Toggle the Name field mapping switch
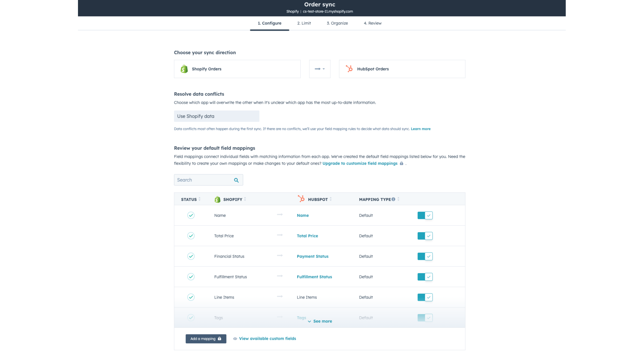This screenshot has height=362, width=644. 425,215
